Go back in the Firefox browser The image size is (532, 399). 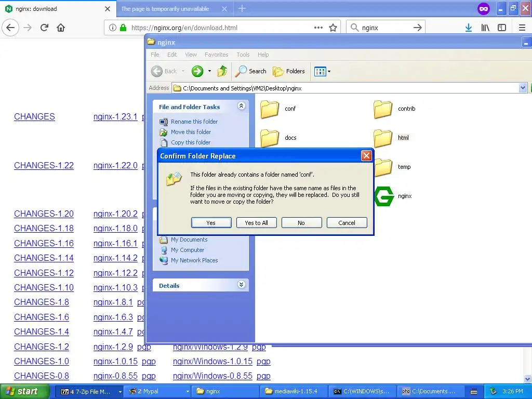10,28
